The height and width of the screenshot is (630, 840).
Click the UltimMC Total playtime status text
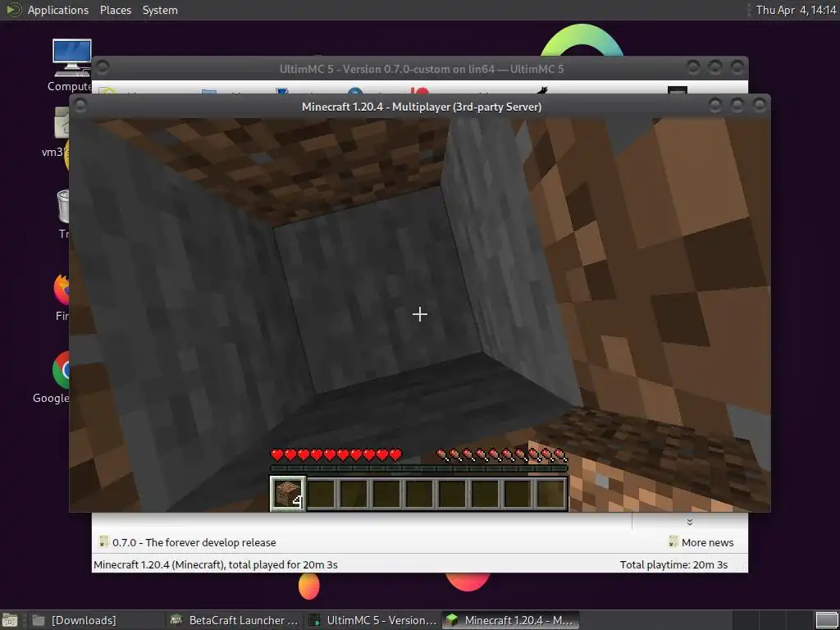click(673, 564)
